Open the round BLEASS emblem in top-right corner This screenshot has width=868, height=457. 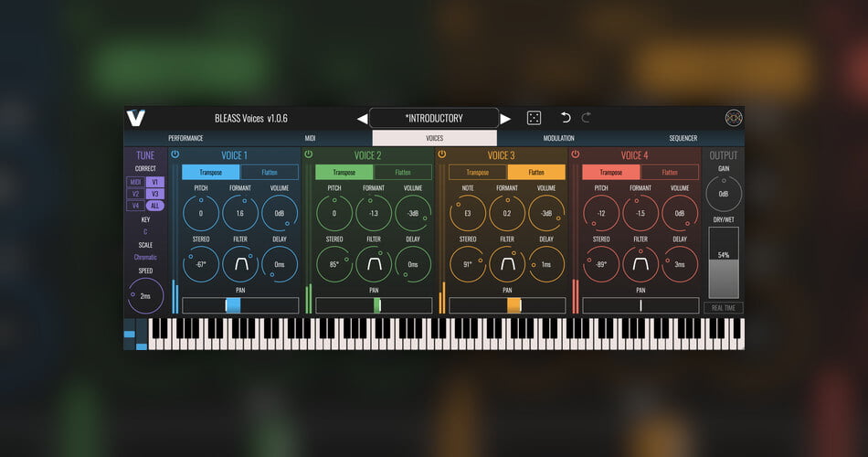click(734, 118)
